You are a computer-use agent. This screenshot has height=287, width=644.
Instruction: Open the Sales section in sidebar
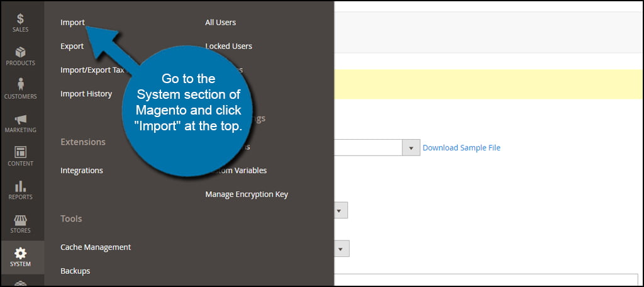coord(20,23)
